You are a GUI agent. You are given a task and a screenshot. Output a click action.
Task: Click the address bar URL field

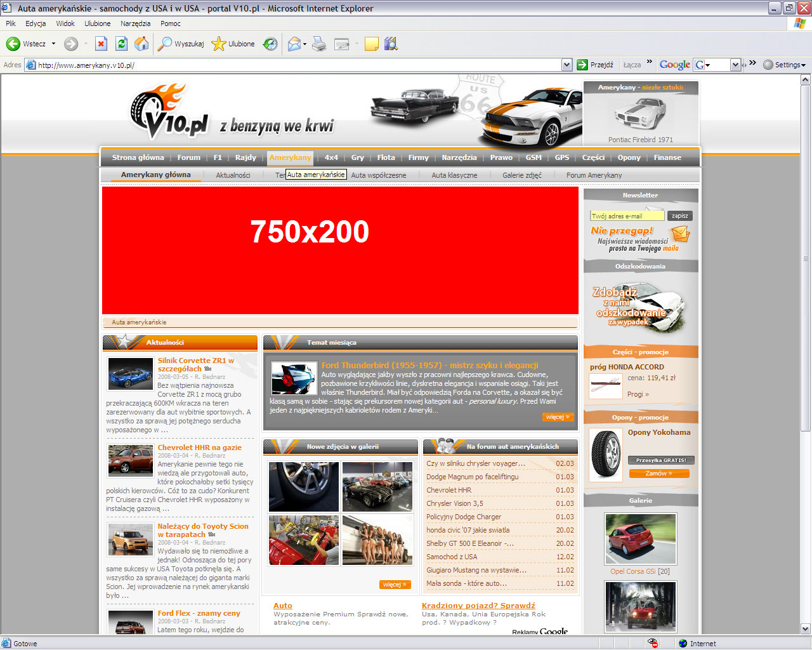(298, 65)
